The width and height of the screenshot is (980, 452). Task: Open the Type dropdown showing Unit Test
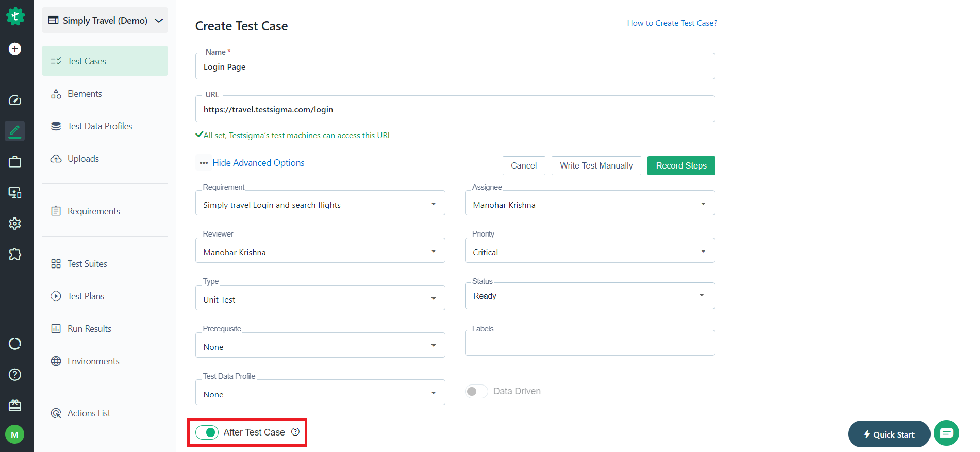click(x=320, y=298)
